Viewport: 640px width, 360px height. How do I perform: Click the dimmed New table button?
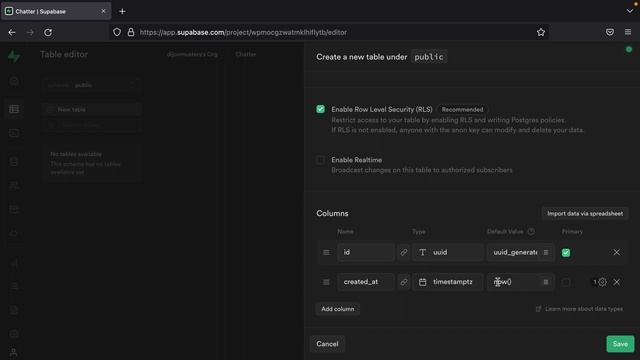[91, 109]
